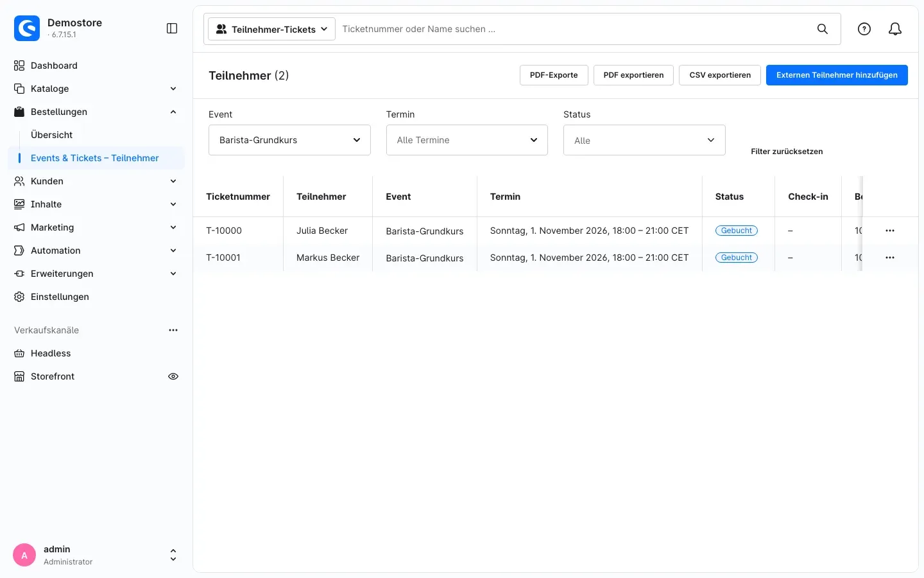This screenshot has height=578, width=924.
Task: Open the notifications bell
Action: 895,29
